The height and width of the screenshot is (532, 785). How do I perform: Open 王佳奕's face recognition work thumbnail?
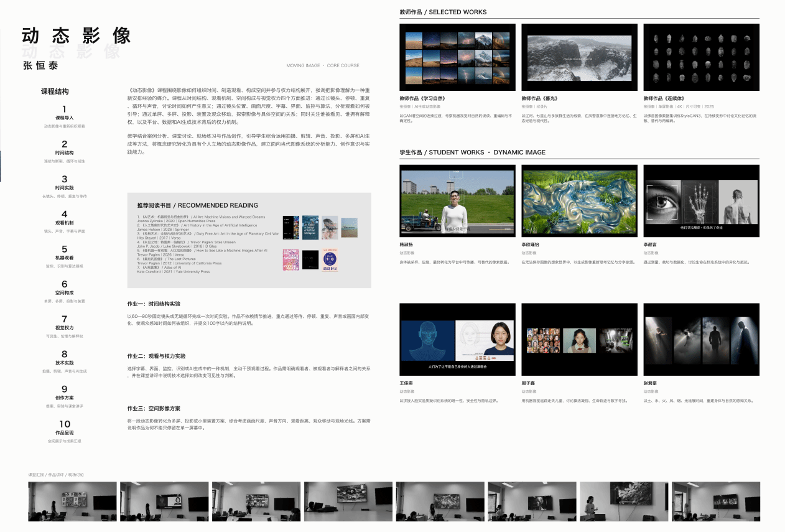click(x=457, y=339)
